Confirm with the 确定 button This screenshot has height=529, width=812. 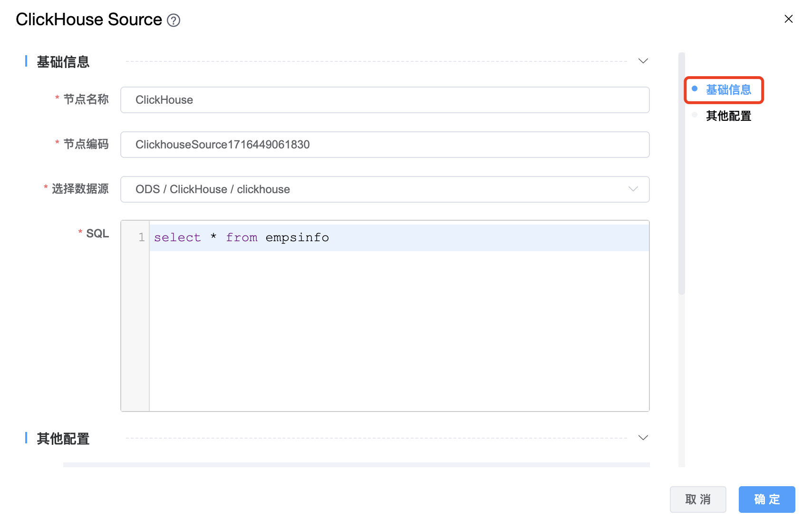(x=766, y=499)
